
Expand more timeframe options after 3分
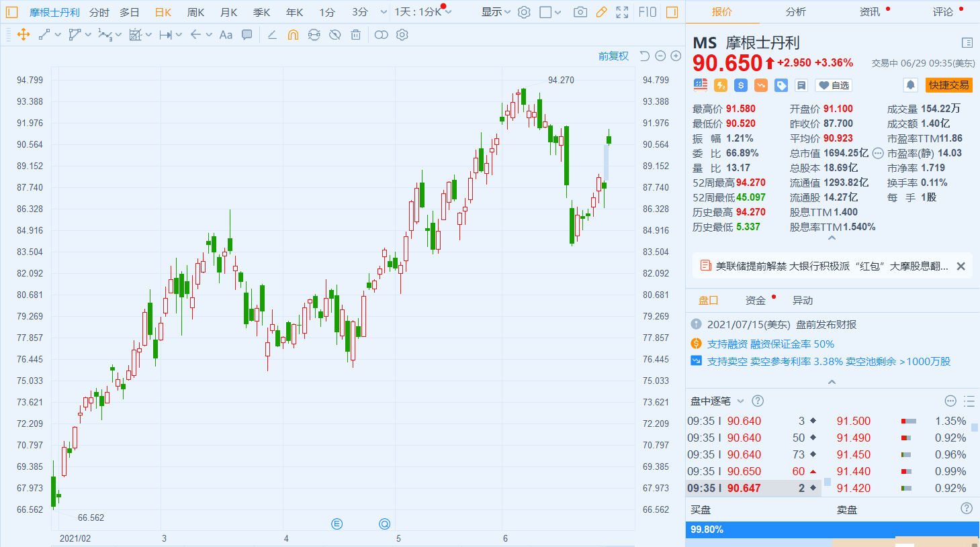[384, 12]
